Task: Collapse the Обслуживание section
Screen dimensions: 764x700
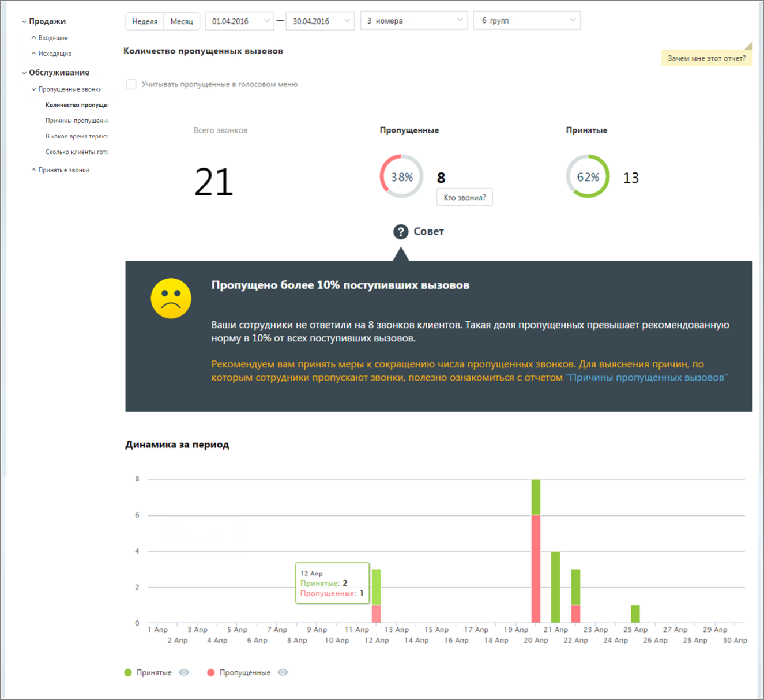Action: click(x=24, y=73)
